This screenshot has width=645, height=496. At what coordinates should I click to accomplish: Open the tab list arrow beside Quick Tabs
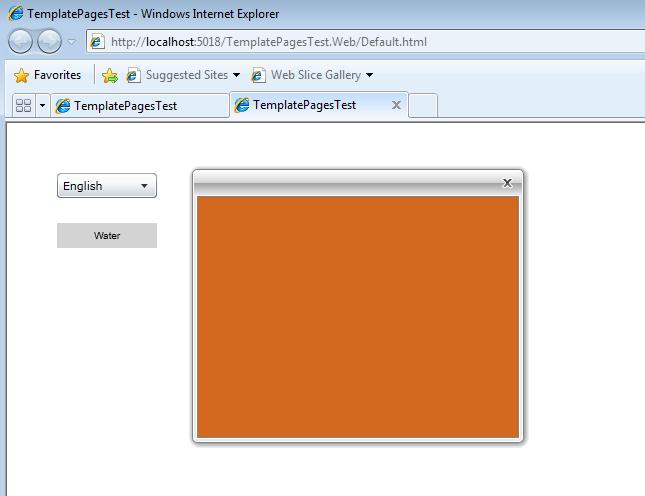tap(42, 105)
